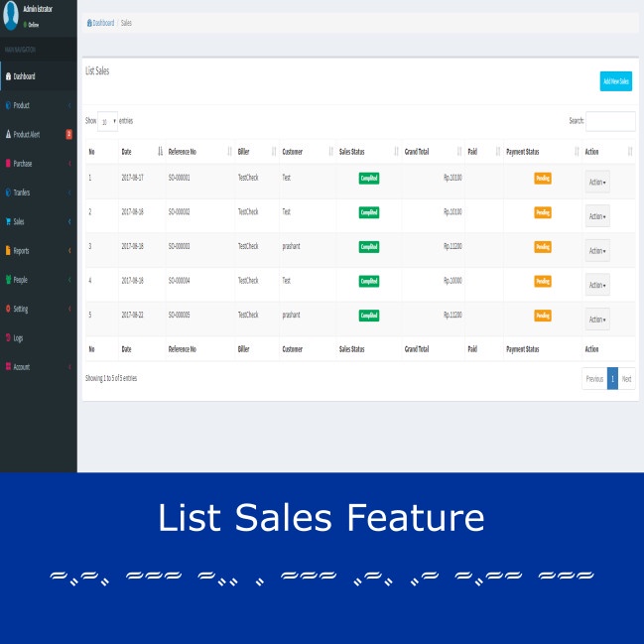The width and height of the screenshot is (644, 644).
Task: Open the Tranfers sidebar menu item
Action: point(22,193)
